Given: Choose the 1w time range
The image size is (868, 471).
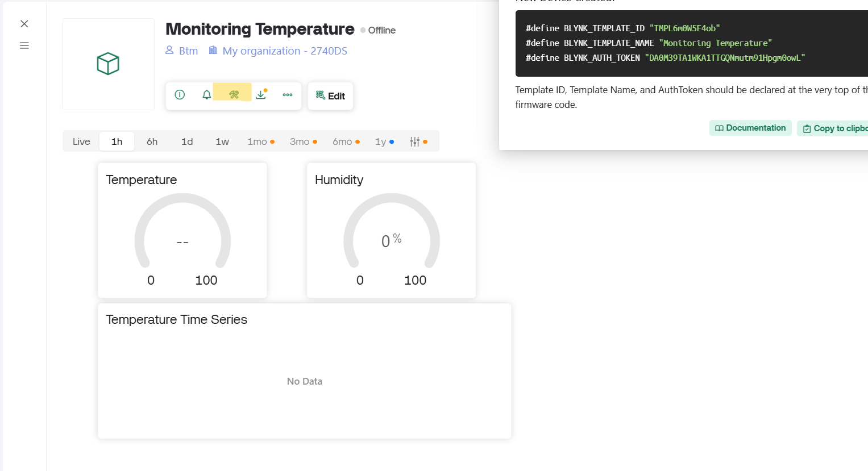Looking at the screenshot, I should click(x=222, y=141).
